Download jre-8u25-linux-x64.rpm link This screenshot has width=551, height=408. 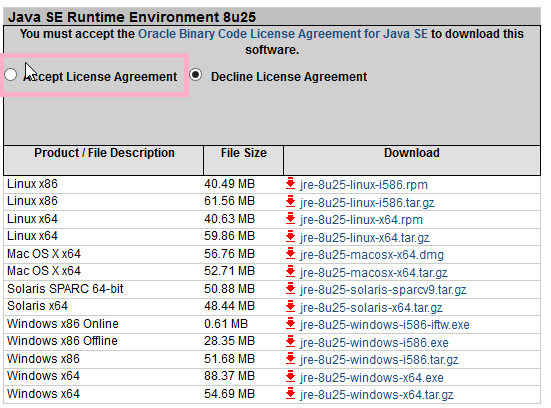[x=361, y=220]
